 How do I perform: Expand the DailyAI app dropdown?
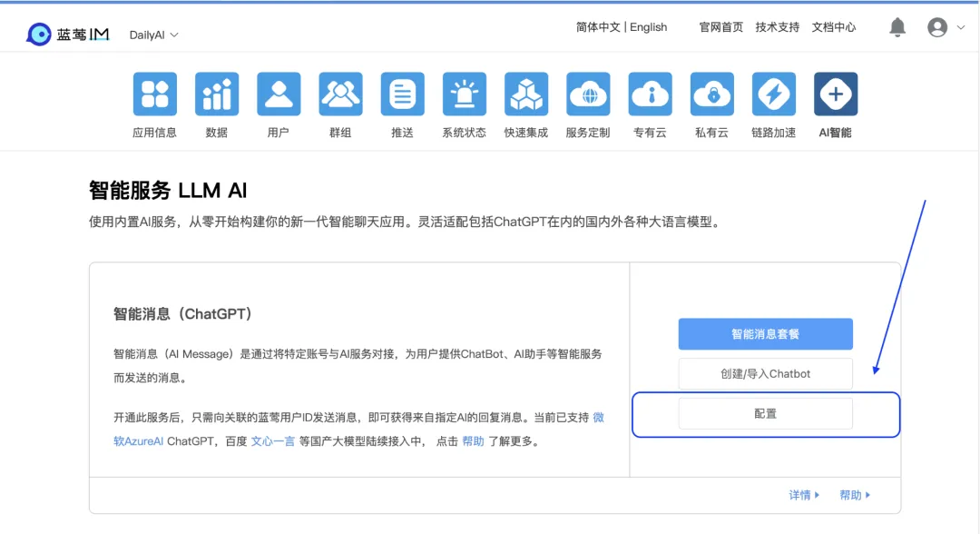(154, 35)
